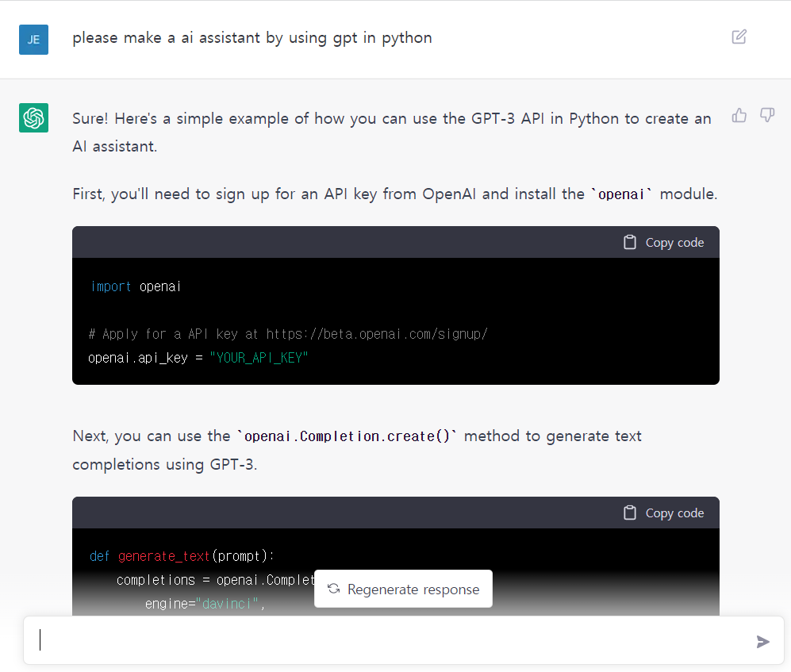This screenshot has height=672, width=791.
Task: Click the "def generate_text(prompt):" line
Action: [182, 556]
